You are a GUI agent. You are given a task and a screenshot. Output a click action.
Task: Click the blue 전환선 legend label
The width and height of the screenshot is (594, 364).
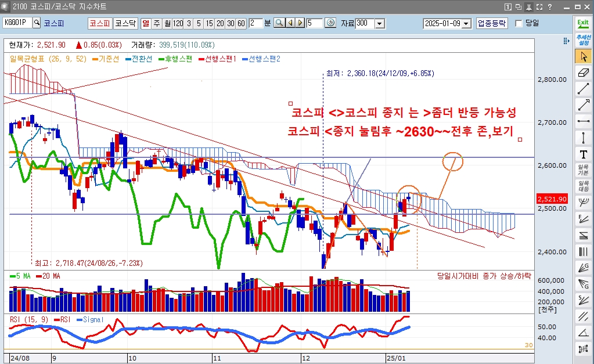[139, 59]
